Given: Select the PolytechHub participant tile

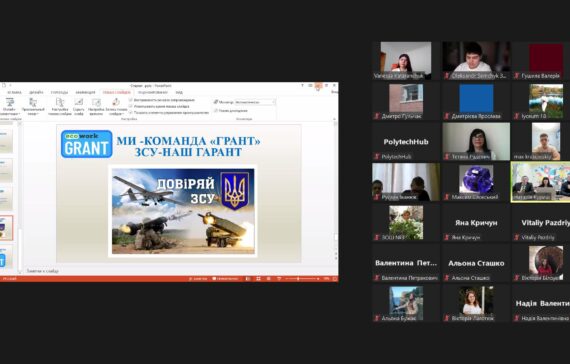Looking at the screenshot, I should (406, 142).
